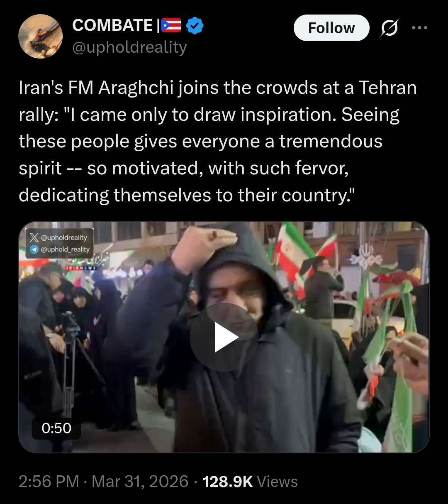448x504 pixels.
Task: Click the @upholdreality X watermark text in video
Action: click(x=64, y=237)
